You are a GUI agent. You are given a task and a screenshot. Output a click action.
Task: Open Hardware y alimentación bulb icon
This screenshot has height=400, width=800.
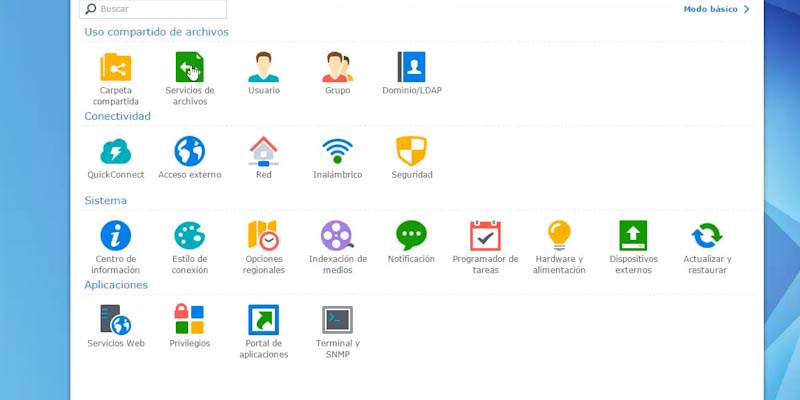559,235
